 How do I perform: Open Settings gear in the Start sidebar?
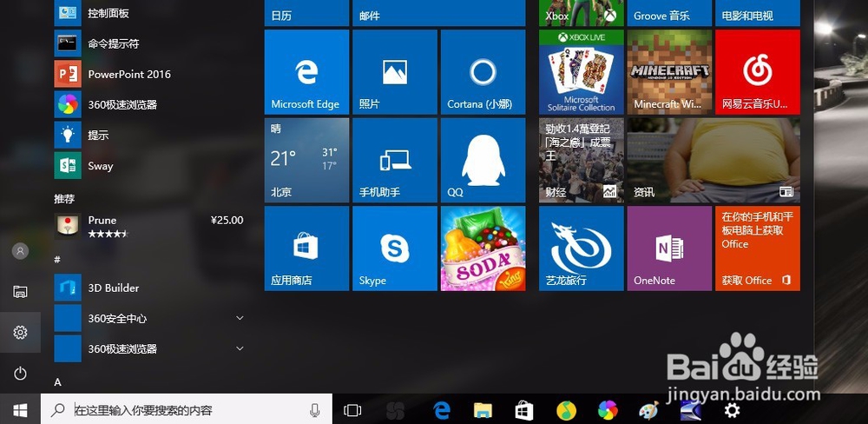coord(20,333)
